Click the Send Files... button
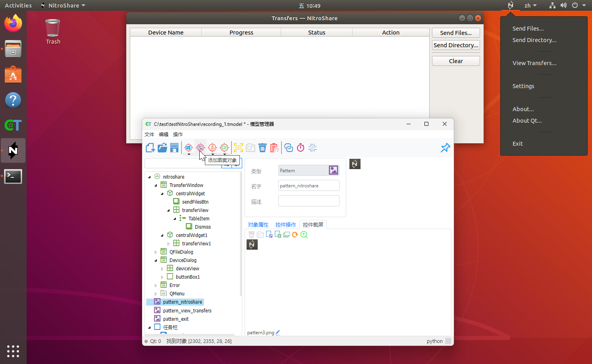592x364 pixels. (x=455, y=33)
